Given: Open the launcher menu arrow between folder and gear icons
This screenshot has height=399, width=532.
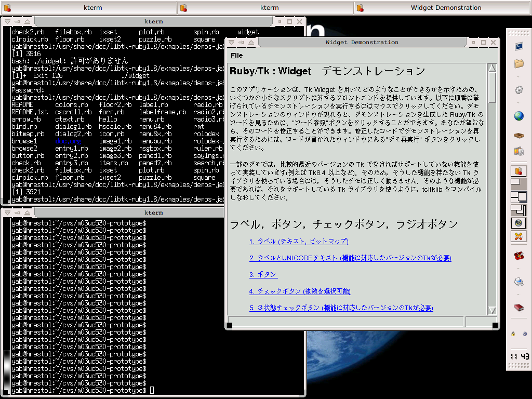Looking at the screenshot, I should (519, 76).
